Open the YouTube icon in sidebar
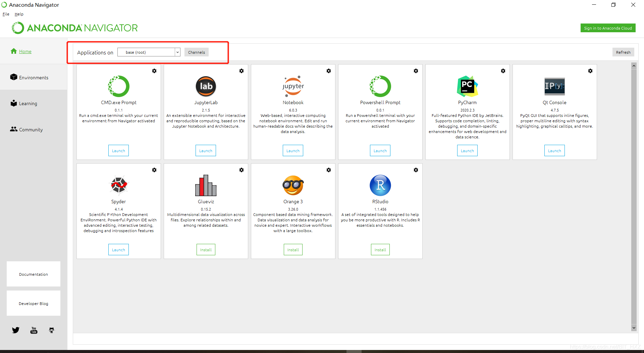644x353 pixels. (x=34, y=330)
